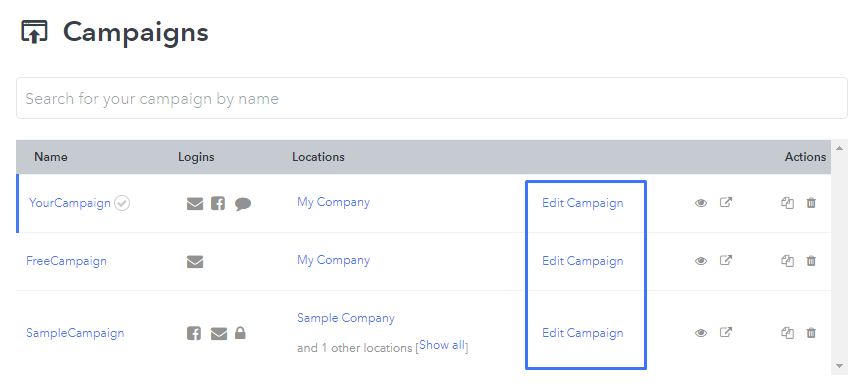
Task: Open FreeCampaign external link icon
Action: pyautogui.click(x=726, y=260)
